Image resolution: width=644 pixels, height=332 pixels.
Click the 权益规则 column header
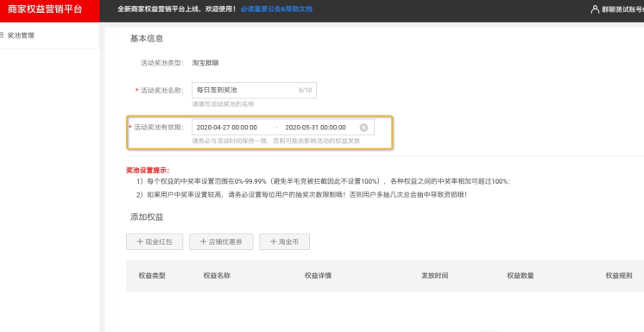pos(619,276)
